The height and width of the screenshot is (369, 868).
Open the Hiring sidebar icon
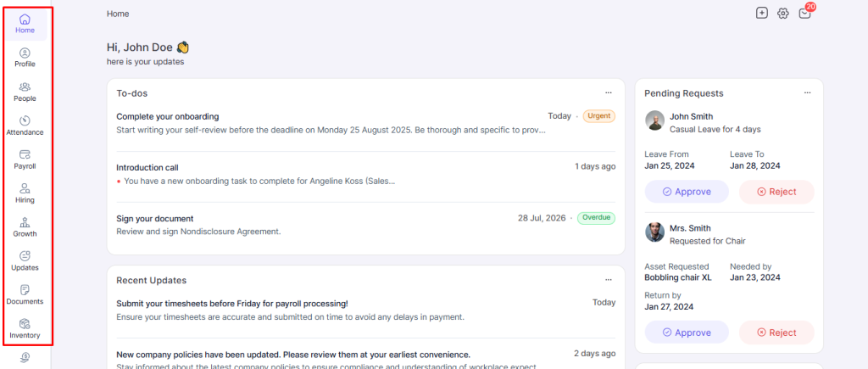[x=25, y=193]
